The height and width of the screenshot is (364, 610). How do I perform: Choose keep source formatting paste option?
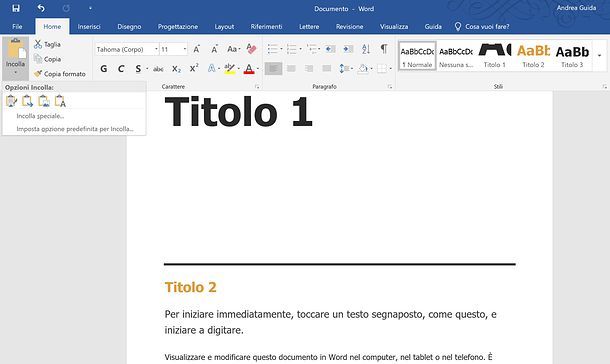11,101
